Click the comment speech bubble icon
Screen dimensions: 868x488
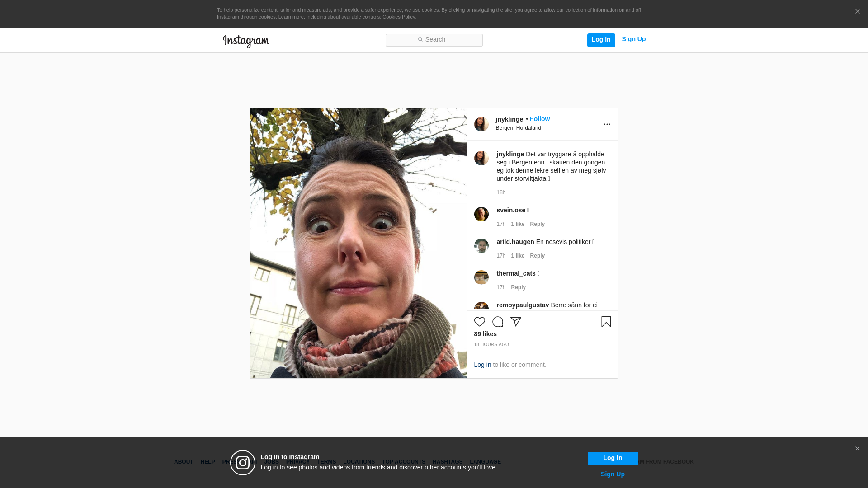497,322
